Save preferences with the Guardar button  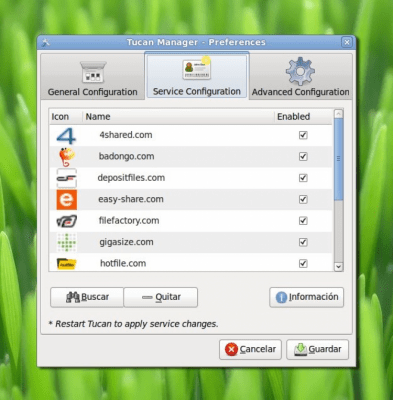[x=317, y=349]
